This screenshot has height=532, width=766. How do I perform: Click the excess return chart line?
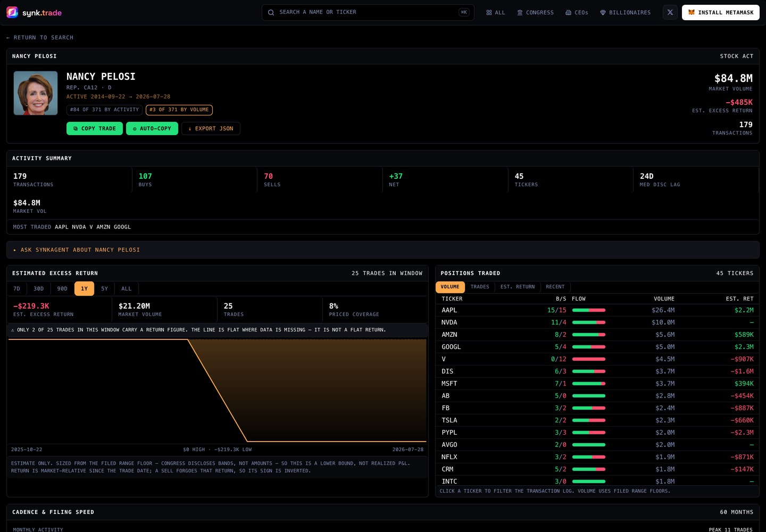coord(218,390)
